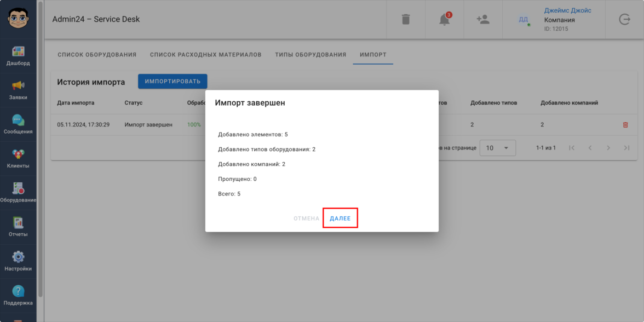
Task: Click the add user icon in header
Action: [483, 19]
